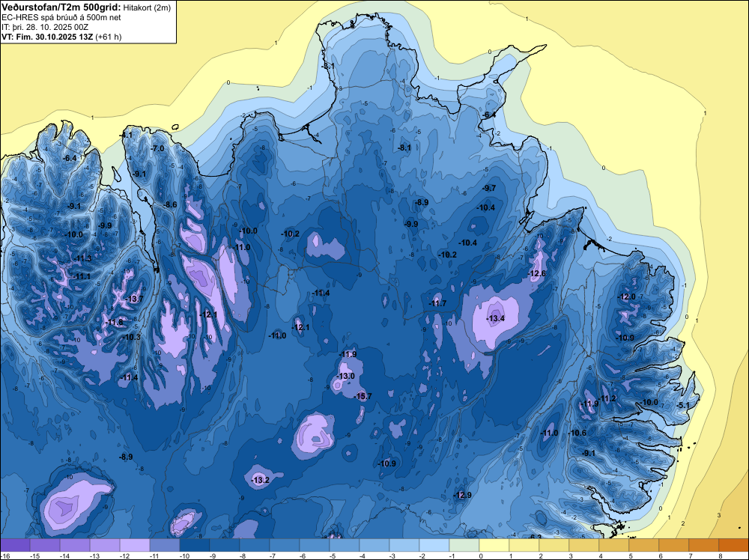Click the -9.7 temperature value
This screenshot has height=560, width=749.
pyautogui.click(x=488, y=188)
